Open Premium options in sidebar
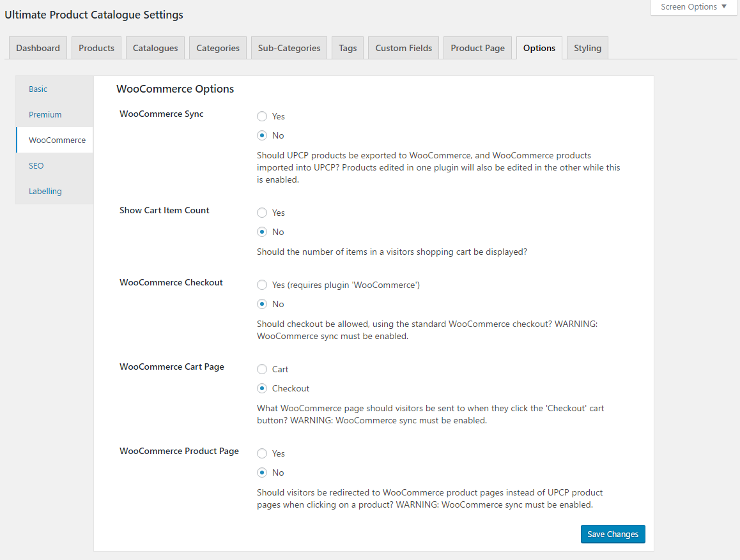 click(45, 115)
